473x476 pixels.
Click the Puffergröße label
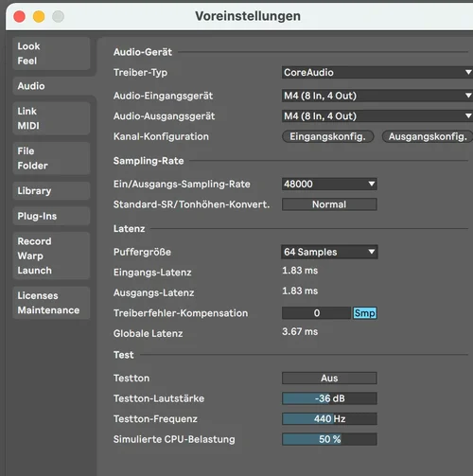click(x=142, y=252)
